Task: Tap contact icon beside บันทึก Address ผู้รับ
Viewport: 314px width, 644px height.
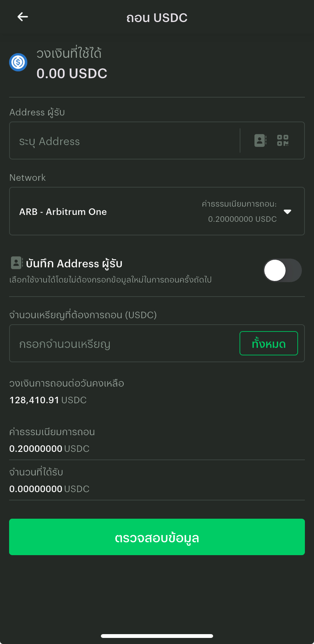Action: (16, 263)
